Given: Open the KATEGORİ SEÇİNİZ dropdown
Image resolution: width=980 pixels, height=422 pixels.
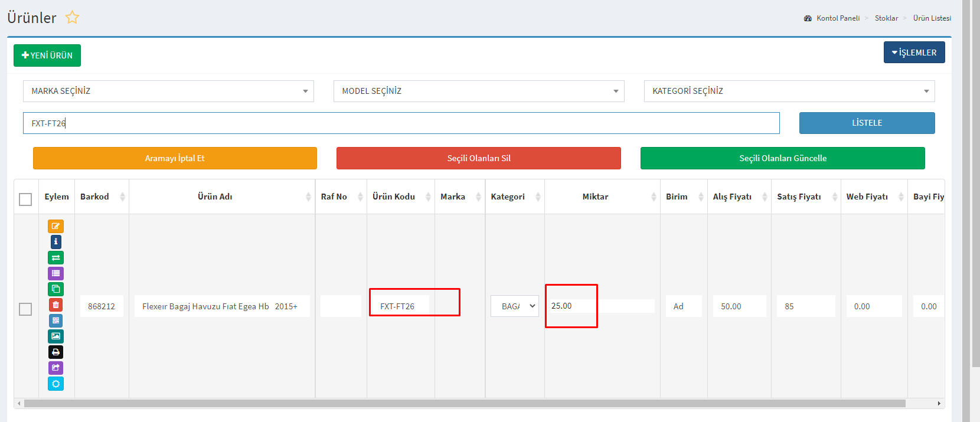Looking at the screenshot, I should coord(789,91).
